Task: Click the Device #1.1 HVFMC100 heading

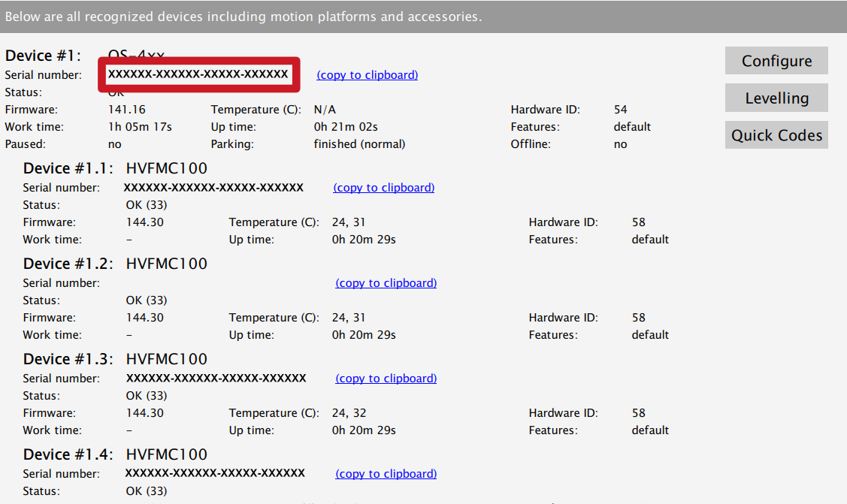Action: (x=115, y=168)
